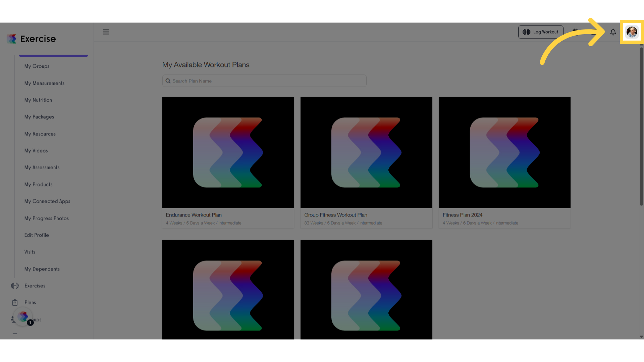Open My Measurements page
This screenshot has height=362, width=644.
click(44, 83)
